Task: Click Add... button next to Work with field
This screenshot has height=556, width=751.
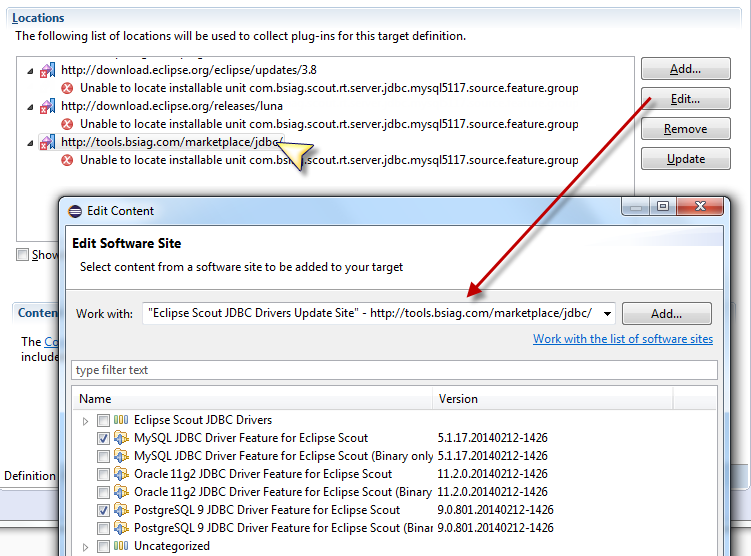Action: (x=666, y=314)
